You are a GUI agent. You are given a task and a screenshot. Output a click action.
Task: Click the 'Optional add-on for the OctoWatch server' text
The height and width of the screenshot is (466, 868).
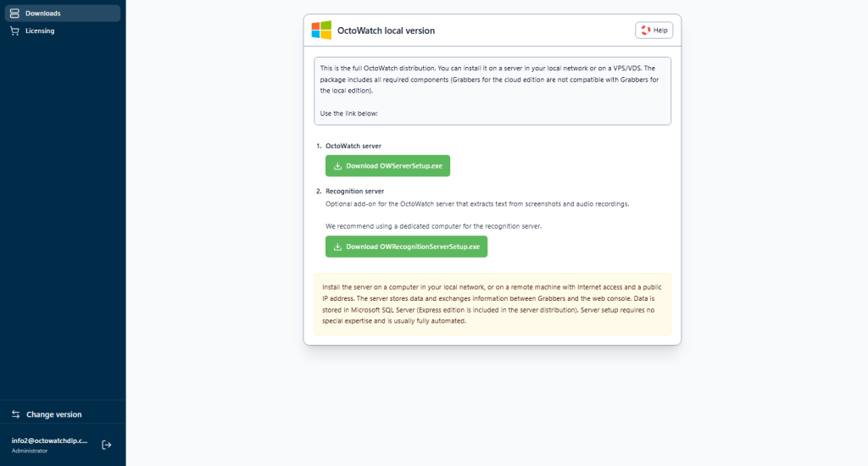(477, 204)
